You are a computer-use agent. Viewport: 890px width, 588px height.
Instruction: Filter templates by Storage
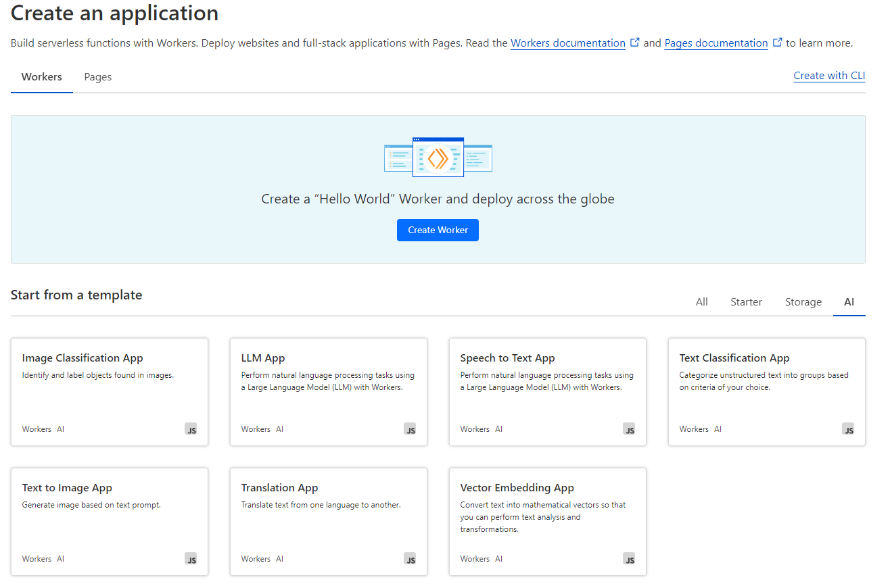coord(803,302)
